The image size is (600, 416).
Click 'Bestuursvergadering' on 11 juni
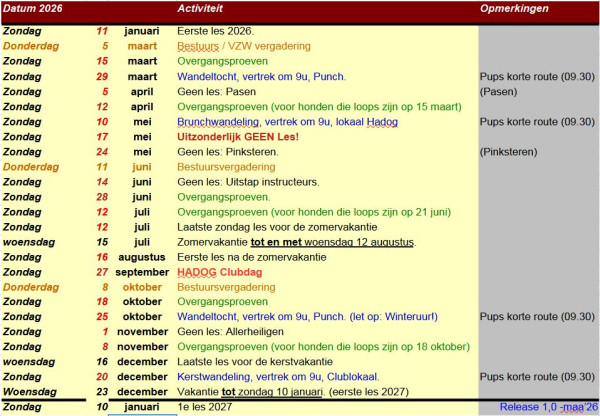pos(226,167)
